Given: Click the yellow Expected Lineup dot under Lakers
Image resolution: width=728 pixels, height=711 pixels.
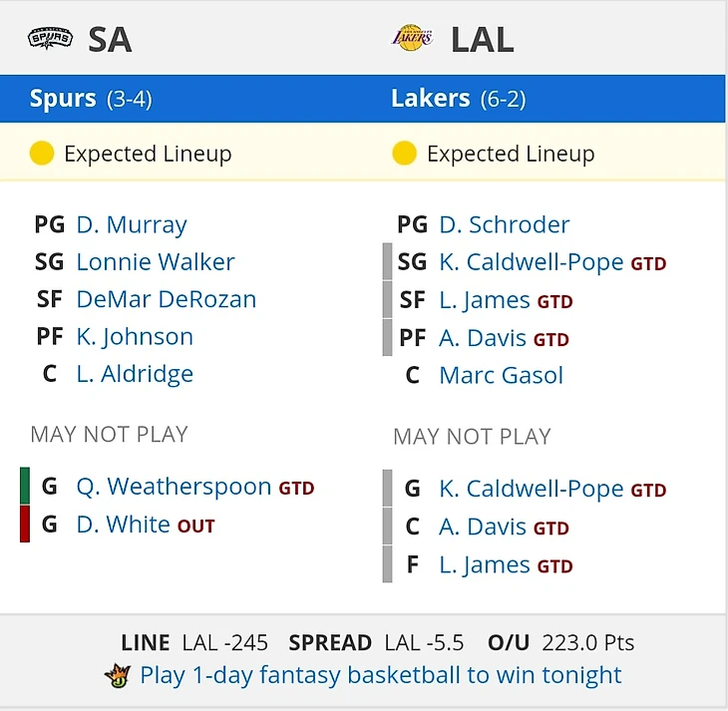Looking at the screenshot, I should [x=404, y=154].
